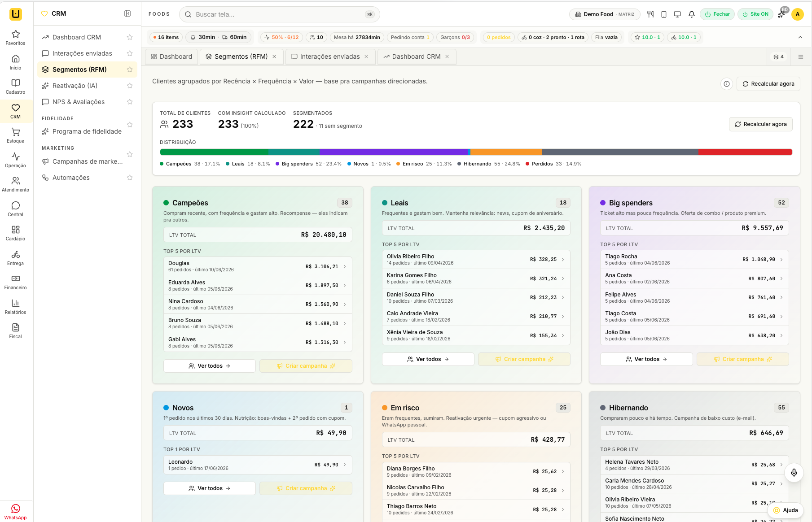Open the Estoque cart icon

16,135
